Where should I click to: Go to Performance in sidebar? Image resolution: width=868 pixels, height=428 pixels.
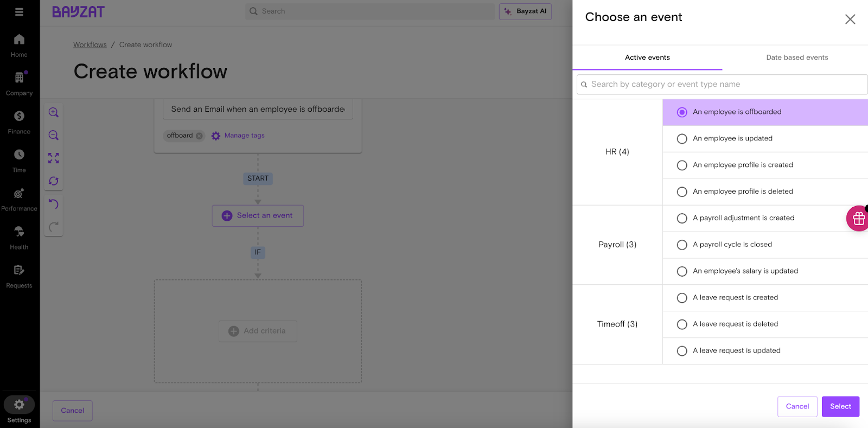pos(19,199)
